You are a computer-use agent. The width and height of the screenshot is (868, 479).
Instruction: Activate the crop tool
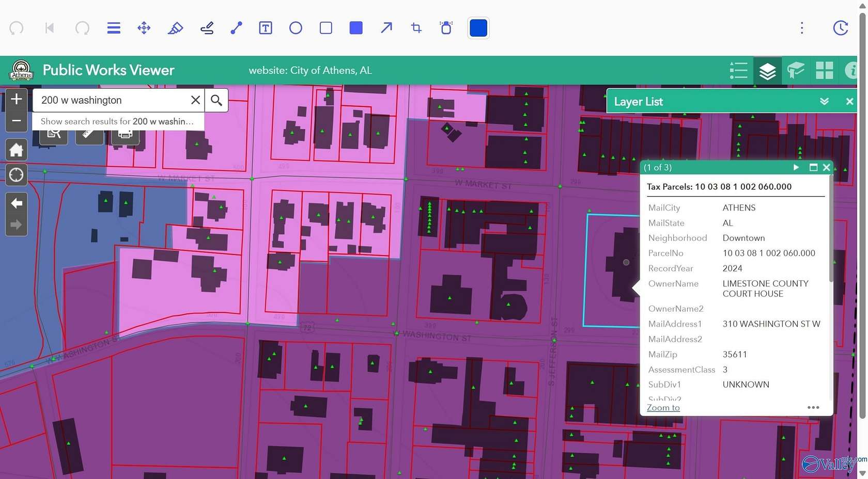tap(416, 28)
